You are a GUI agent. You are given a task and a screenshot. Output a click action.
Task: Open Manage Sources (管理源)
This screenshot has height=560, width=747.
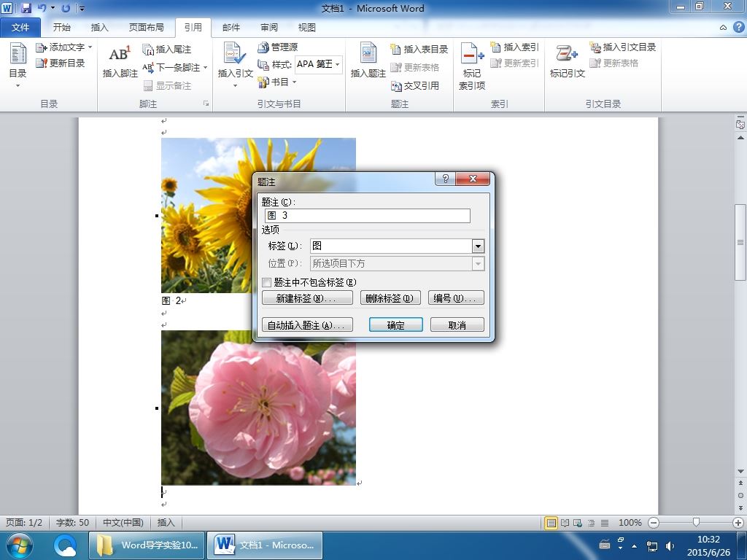[x=278, y=47]
